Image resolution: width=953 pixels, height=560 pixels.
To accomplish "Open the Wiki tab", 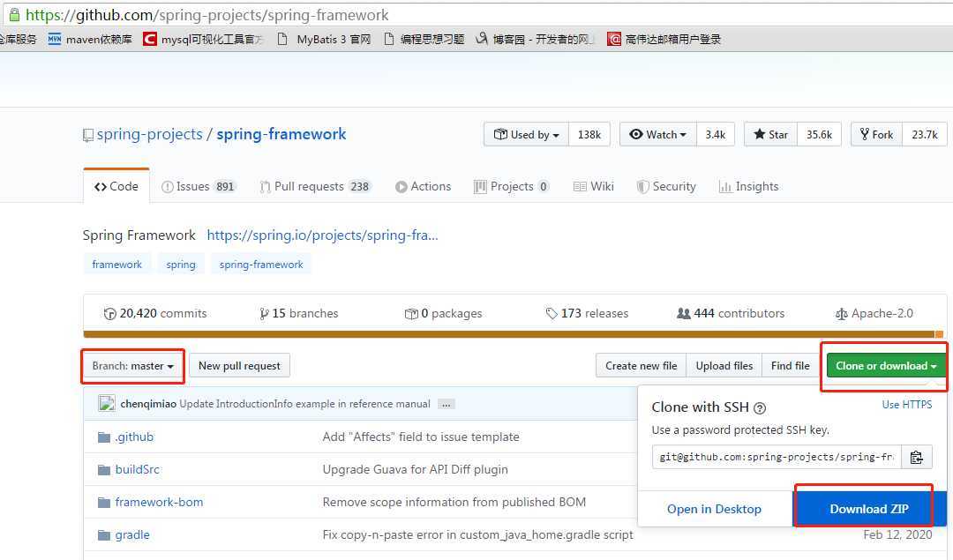I will point(594,186).
